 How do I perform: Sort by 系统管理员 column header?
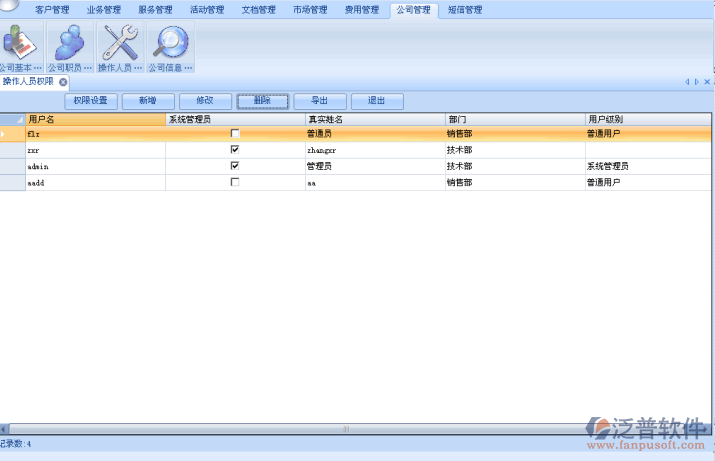point(235,119)
